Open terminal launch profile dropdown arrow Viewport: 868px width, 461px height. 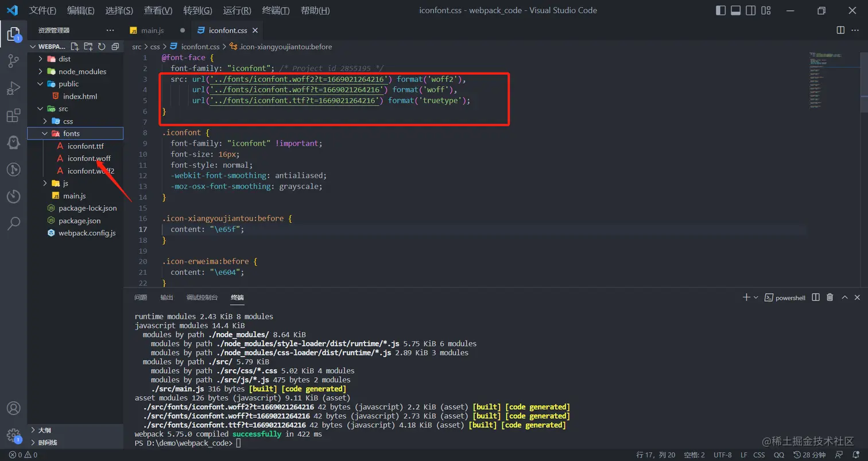(756, 297)
